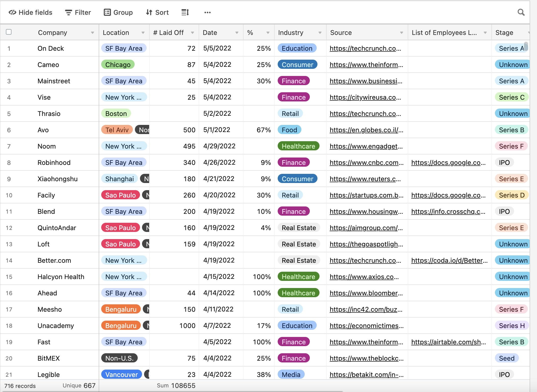The height and width of the screenshot is (392, 537).
Task: Click the search magnifier icon
Action: 521,12
